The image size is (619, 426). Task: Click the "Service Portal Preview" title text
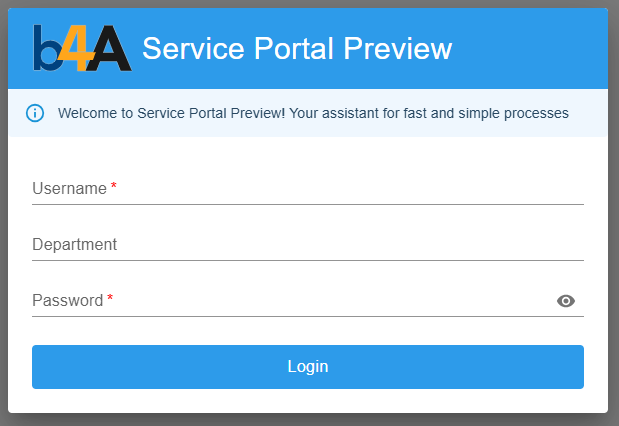[x=297, y=48]
